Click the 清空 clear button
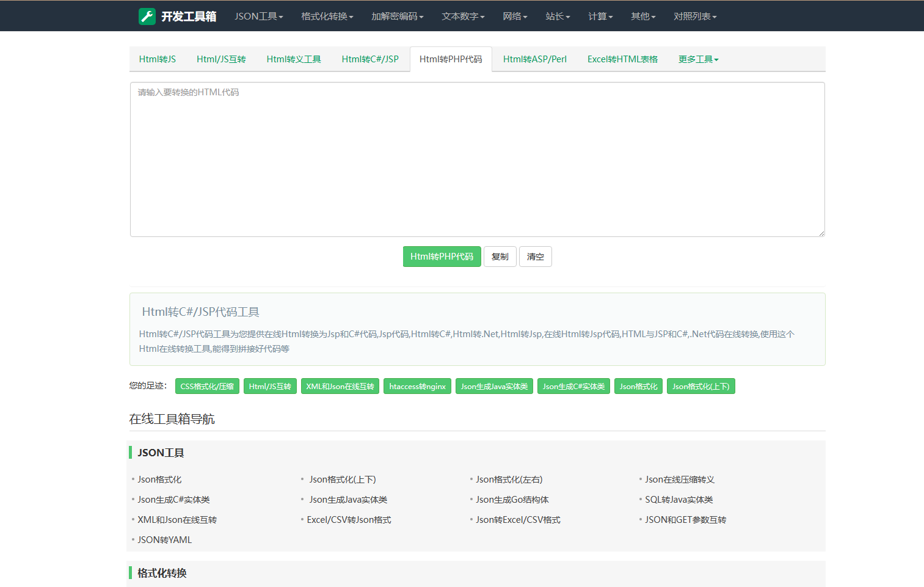The image size is (924, 587). point(536,257)
